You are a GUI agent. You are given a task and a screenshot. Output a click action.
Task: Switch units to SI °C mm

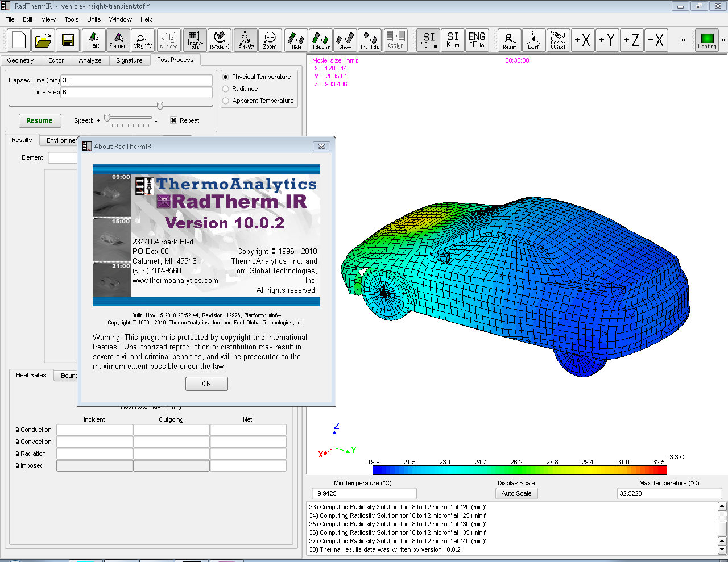[x=429, y=40]
